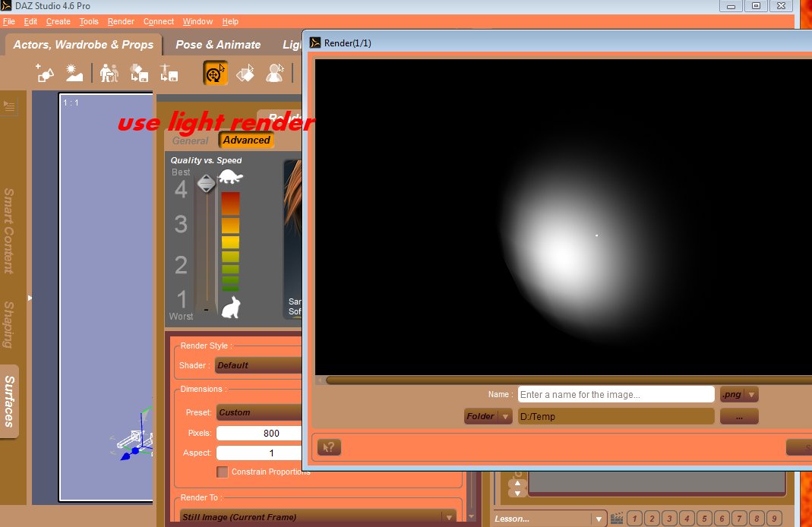The height and width of the screenshot is (527, 812).
Task: Activate the Universal Manipulator tool
Action: 216,73
